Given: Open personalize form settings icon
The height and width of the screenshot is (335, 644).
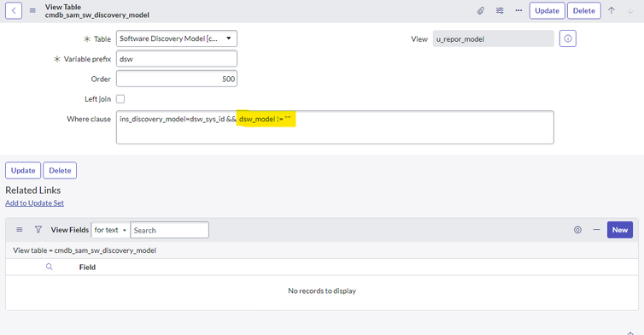Looking at the screenshot, I should pyautogui.click(x=500, y=11).
